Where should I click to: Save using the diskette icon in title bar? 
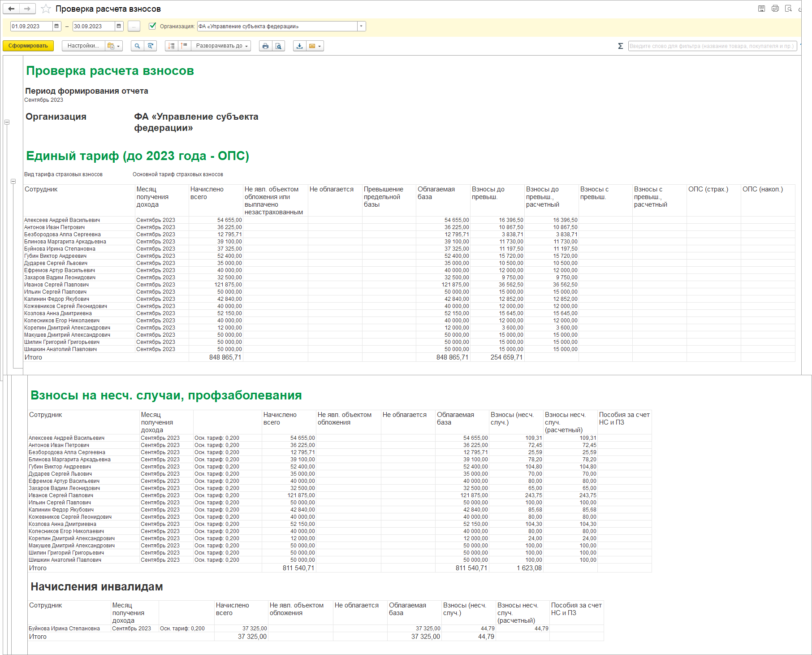(x=761, y=9)
